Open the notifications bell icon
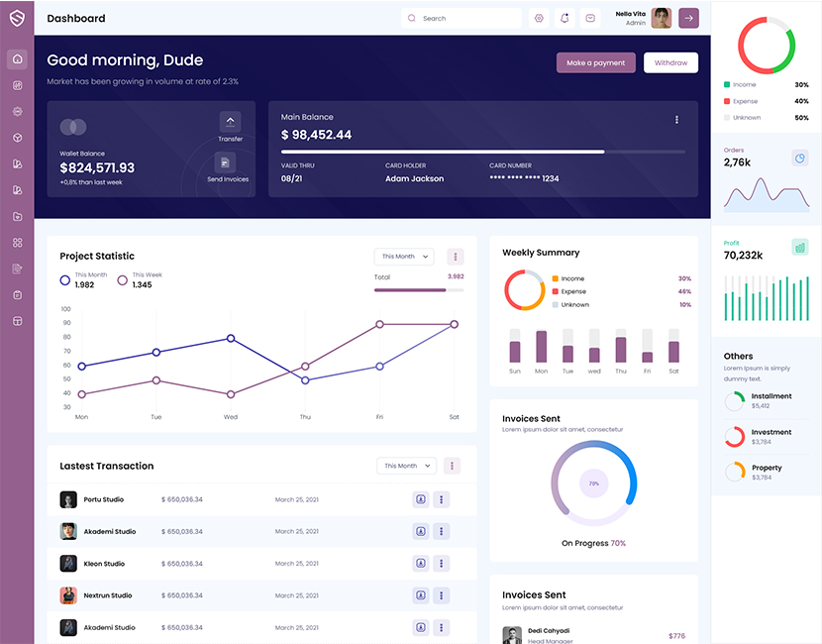This screenshot has height=644, width=822. tap(565, 18)
